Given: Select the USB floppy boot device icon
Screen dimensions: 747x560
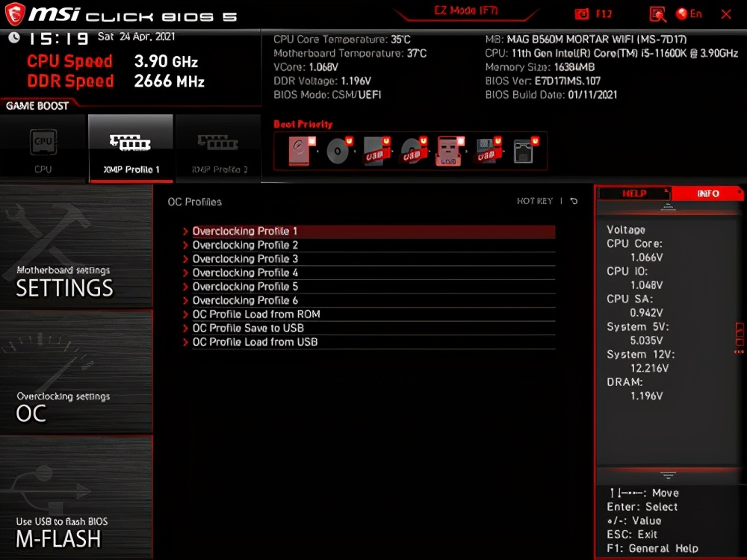Looking at the screenshot, I should click(487, 151).
